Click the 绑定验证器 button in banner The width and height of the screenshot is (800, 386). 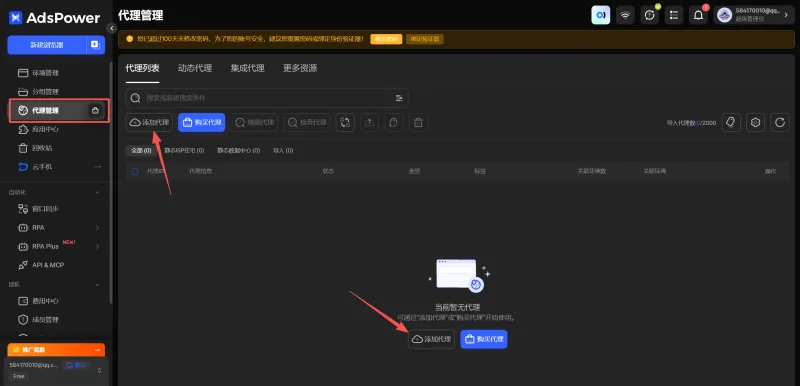(424, 39)
